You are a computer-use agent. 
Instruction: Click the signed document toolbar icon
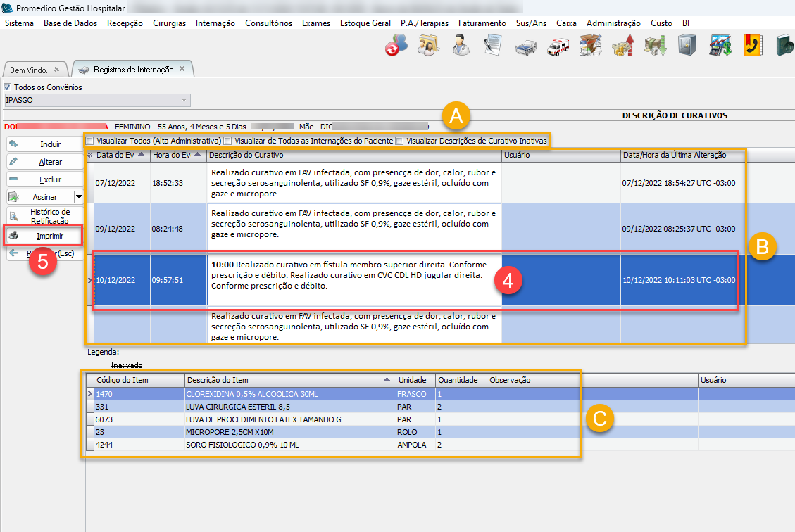(492, 46)
